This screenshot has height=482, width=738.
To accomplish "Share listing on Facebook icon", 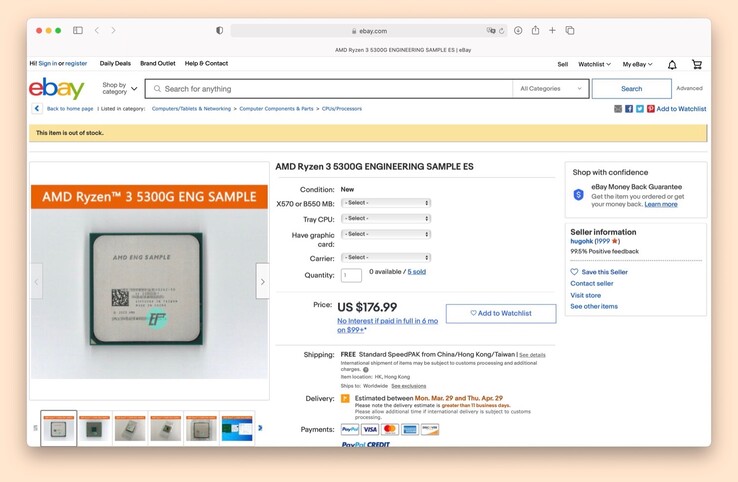I will click(x=629, y=109).
